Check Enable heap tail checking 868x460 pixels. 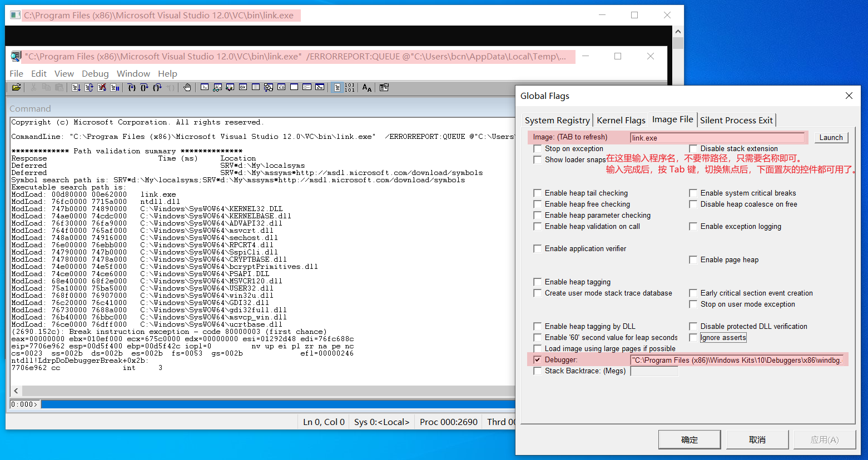[537, 193]
